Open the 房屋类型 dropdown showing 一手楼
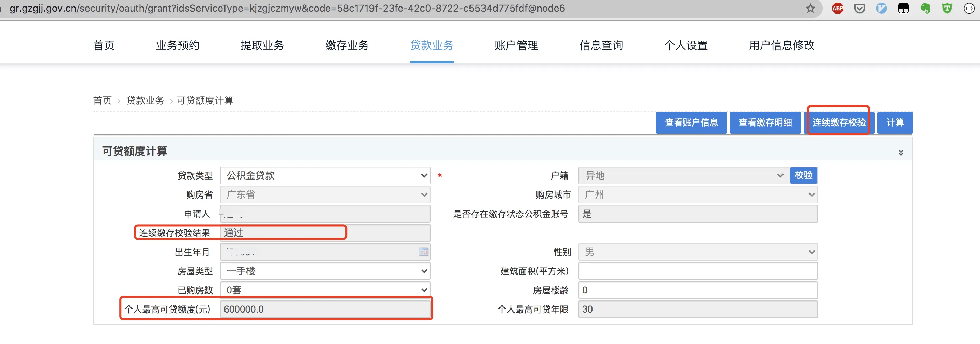Viewport: 980px width, 344px height. click(x=325, y=271)
